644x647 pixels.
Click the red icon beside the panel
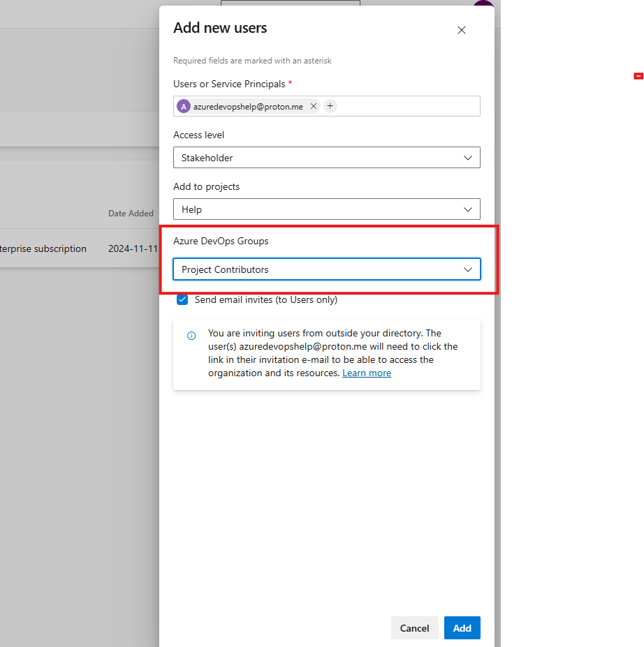tap(638, 76)
